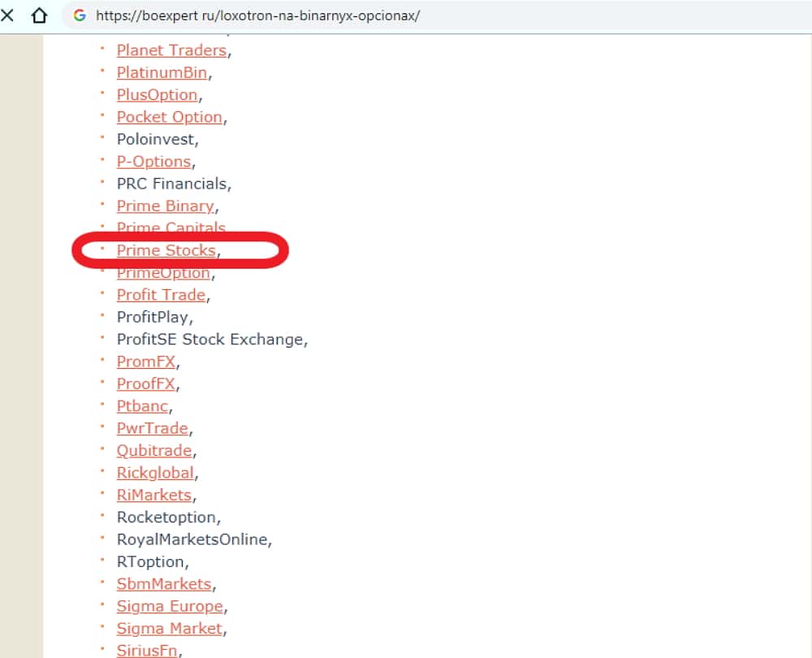Open the SbmMarkets link
Viewport: 812px width, 658px height.
(x=164, y=584)
